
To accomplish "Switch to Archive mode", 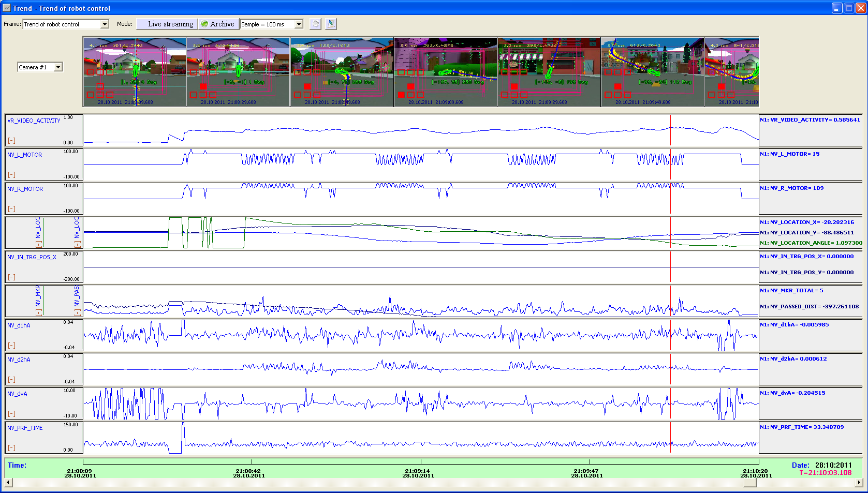I will [218, 24].
